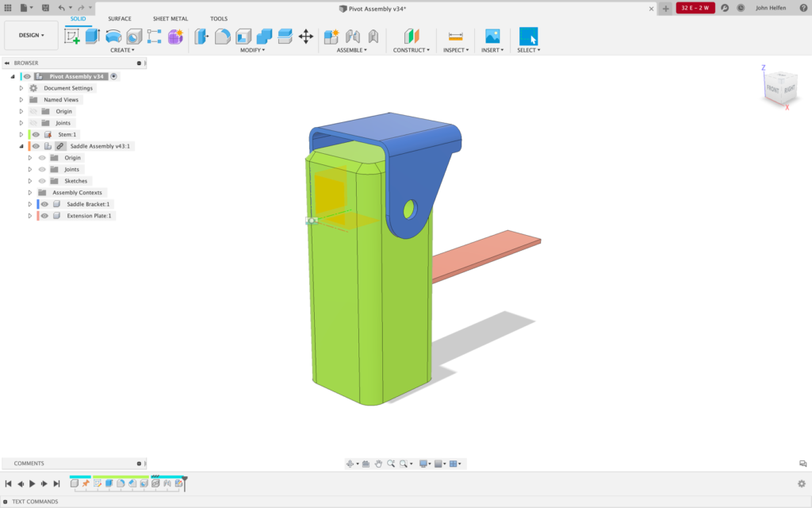Image resolution: width=812 pixels, height=508 pixels.
Task: Toggle visibility of Extension Plate:1
Action: tap(44, 216)
